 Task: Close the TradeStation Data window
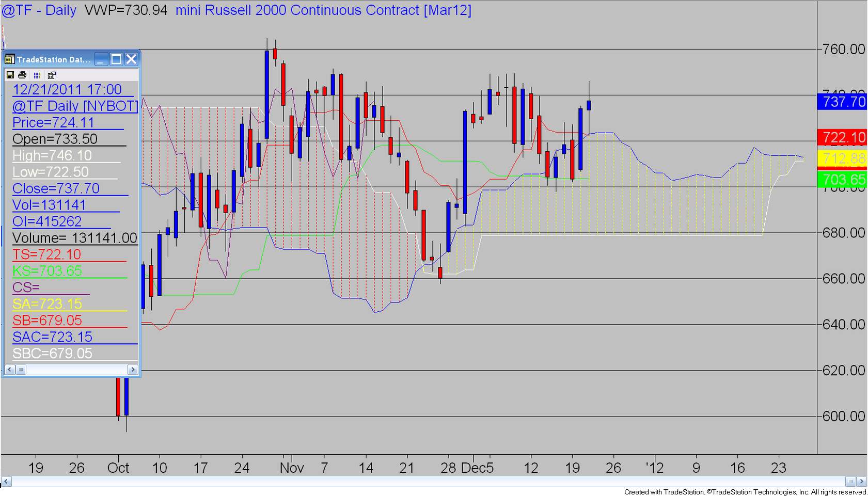click(132, 59)
